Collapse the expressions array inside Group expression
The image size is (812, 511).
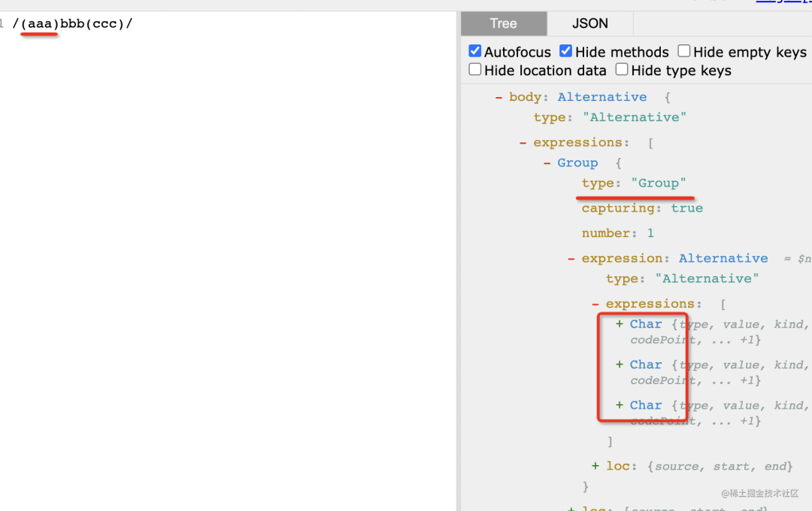point(595,304)
